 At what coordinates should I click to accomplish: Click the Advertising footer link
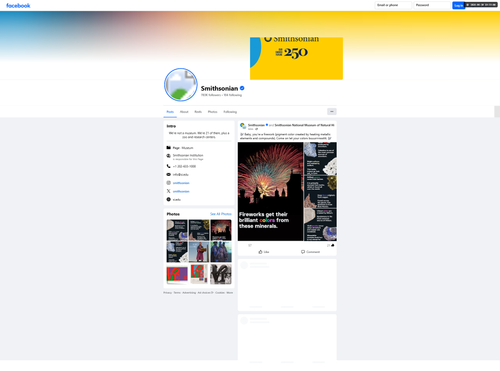coord(189,293)
